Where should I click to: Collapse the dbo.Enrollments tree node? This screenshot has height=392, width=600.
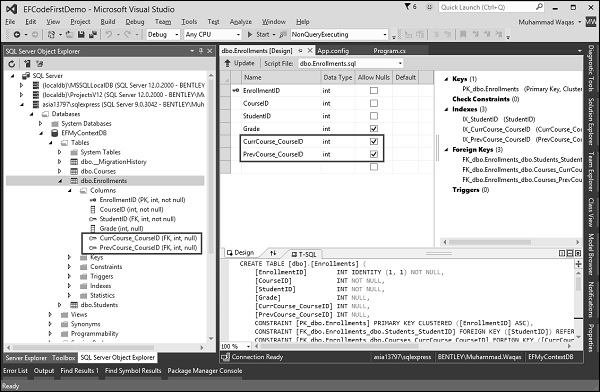point(60,181)
